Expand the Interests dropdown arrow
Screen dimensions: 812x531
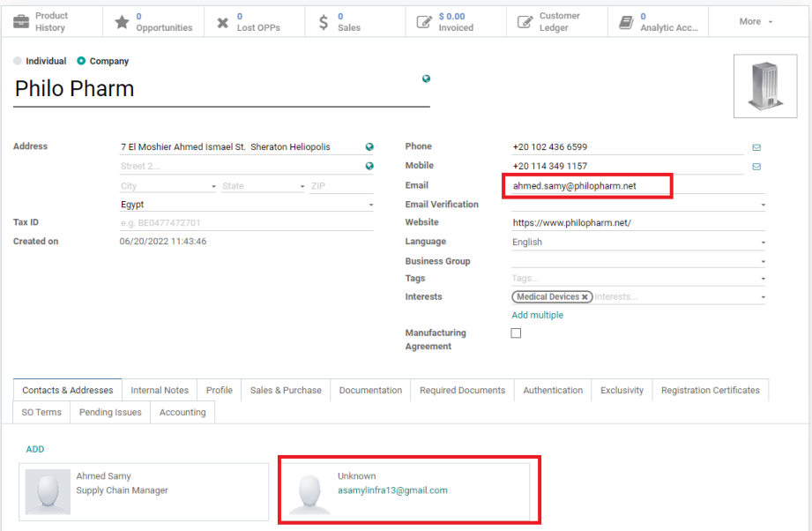763,297
